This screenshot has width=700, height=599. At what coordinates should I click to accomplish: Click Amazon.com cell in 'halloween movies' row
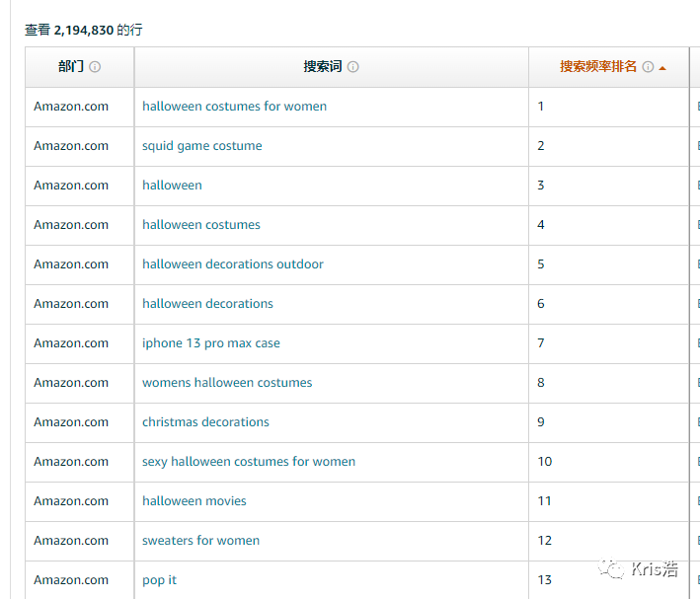click(79, 501)
